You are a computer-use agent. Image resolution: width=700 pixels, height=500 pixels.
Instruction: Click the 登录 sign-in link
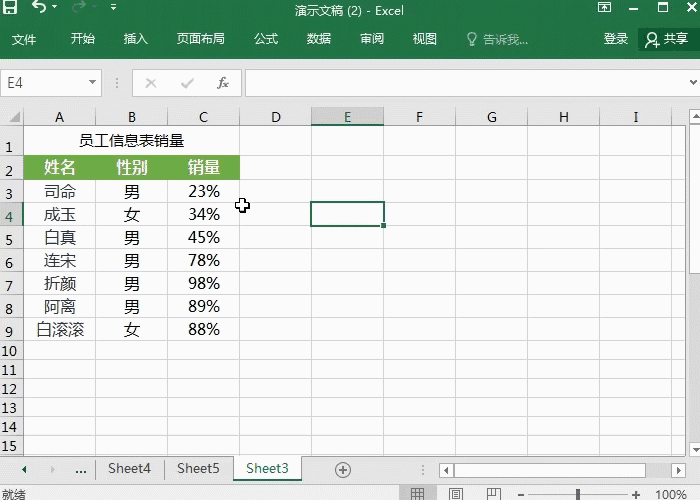click(616, 39)
